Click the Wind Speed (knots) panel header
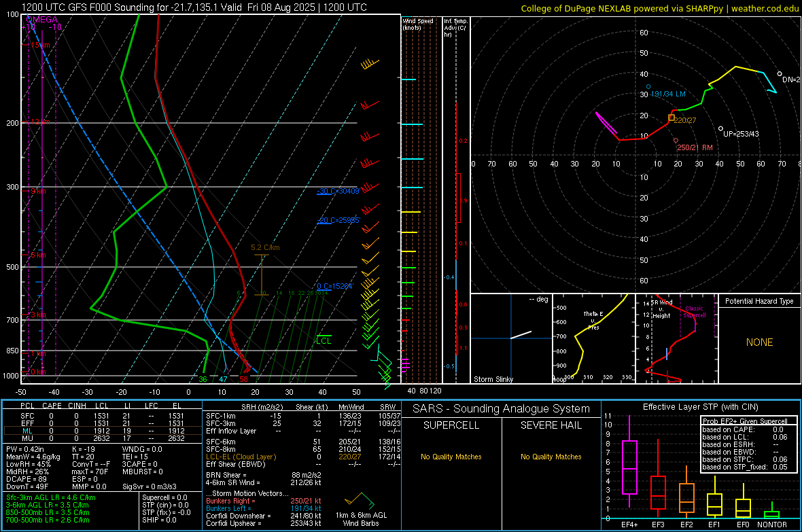 tap(418, 24)
